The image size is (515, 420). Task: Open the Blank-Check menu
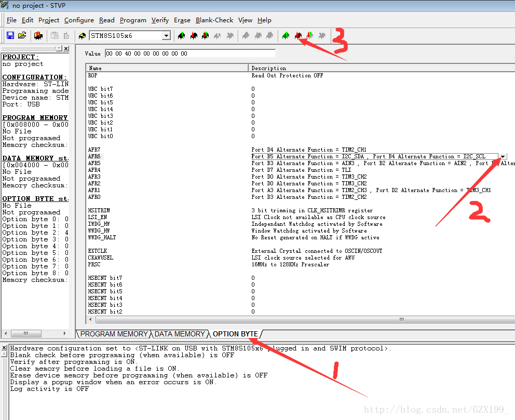214,20
